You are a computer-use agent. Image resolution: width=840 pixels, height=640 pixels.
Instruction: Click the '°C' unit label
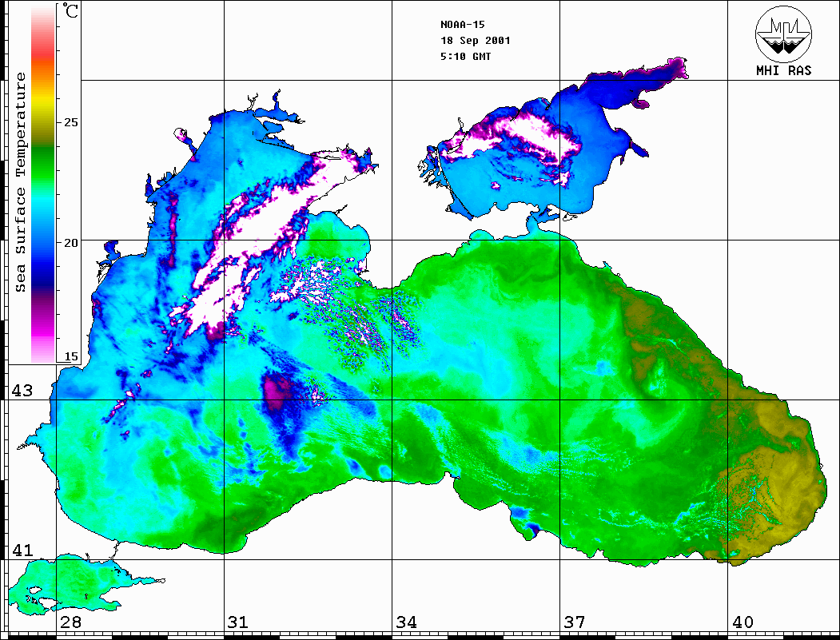pos(70,10)
